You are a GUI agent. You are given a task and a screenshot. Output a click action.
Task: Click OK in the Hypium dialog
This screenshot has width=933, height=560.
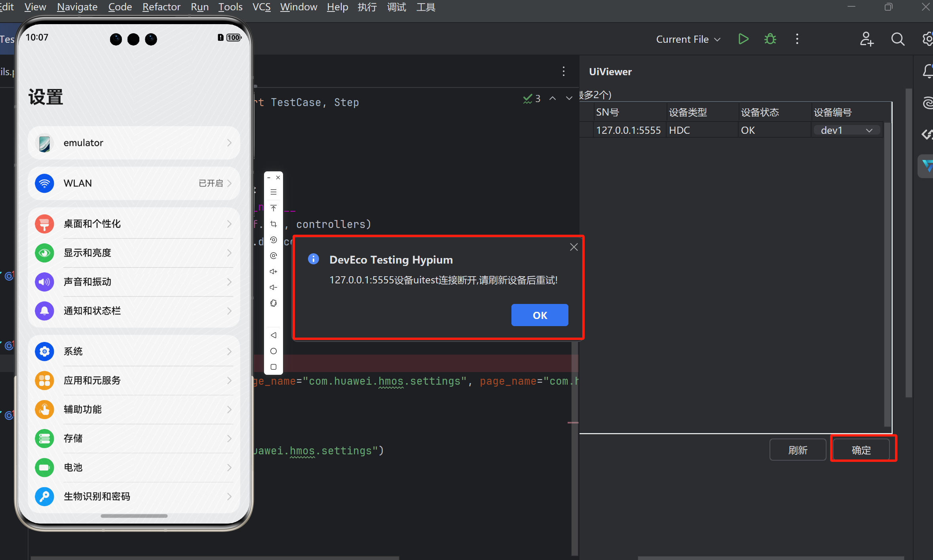click(x=540, y=315)
